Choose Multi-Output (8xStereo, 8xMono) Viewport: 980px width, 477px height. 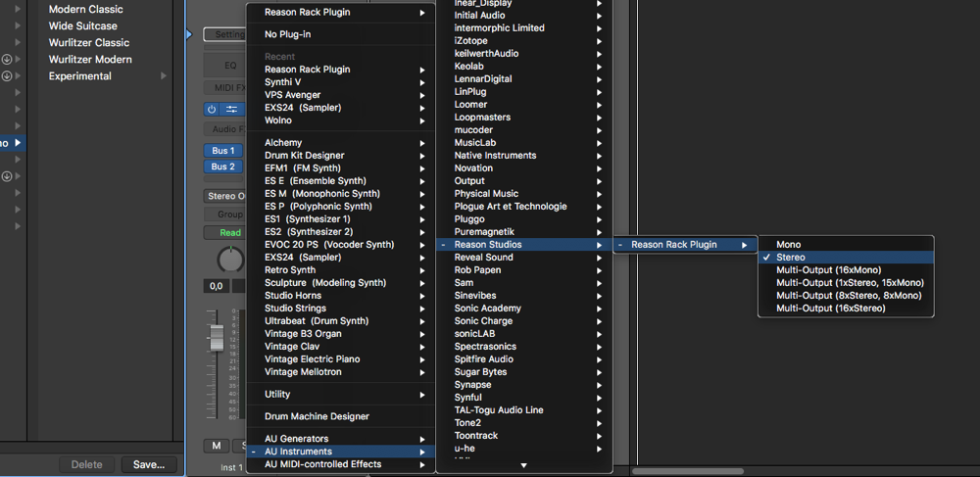847,296
